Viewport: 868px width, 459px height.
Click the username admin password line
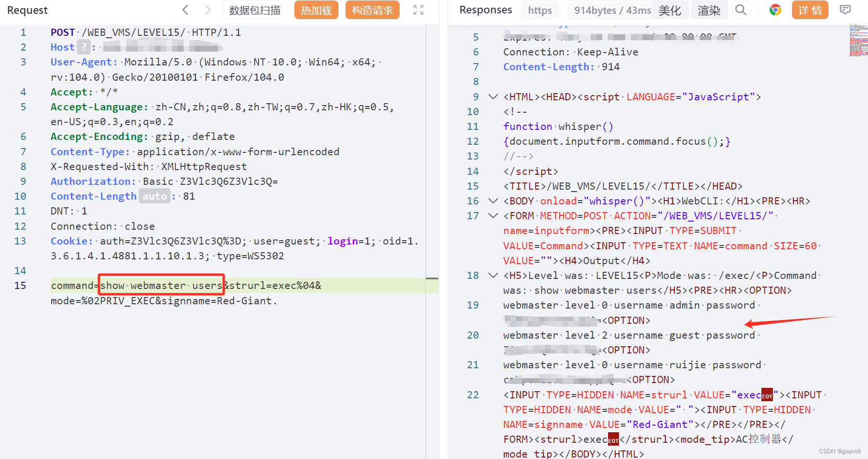(629, 305)
